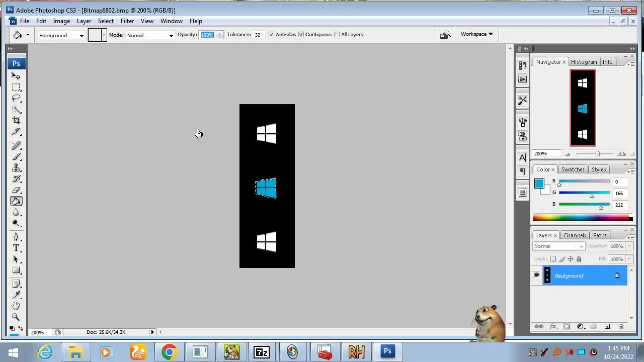Click Delete layer trash icon
The image size is (644, 362).
(x=621, y=326)
